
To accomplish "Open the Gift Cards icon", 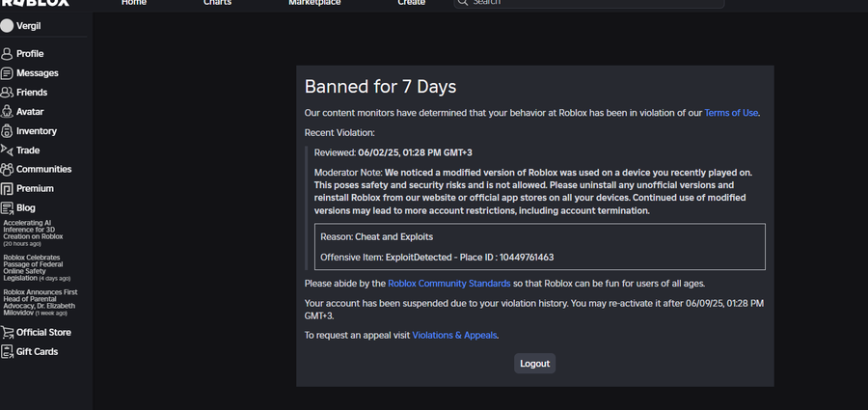I will (x=7, y=352).
